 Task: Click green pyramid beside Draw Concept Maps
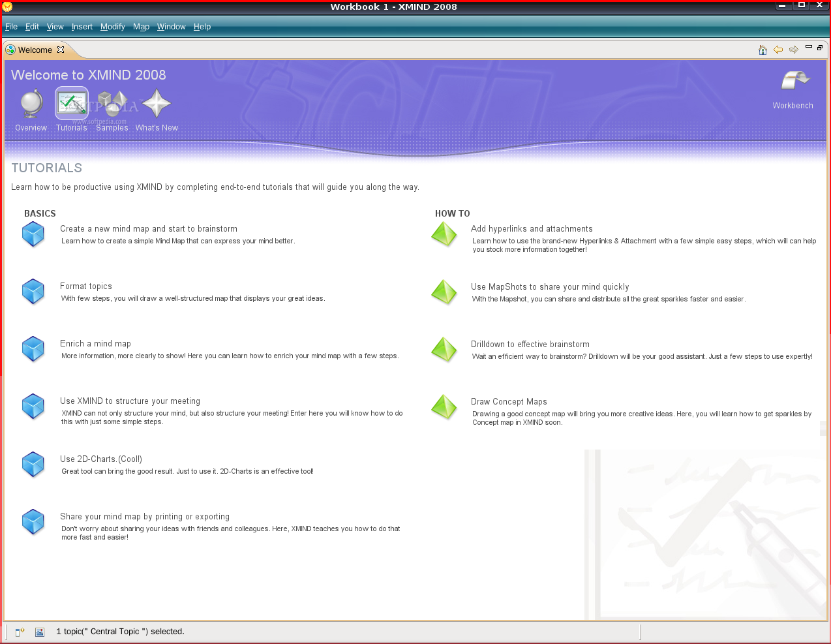point(444,407)
